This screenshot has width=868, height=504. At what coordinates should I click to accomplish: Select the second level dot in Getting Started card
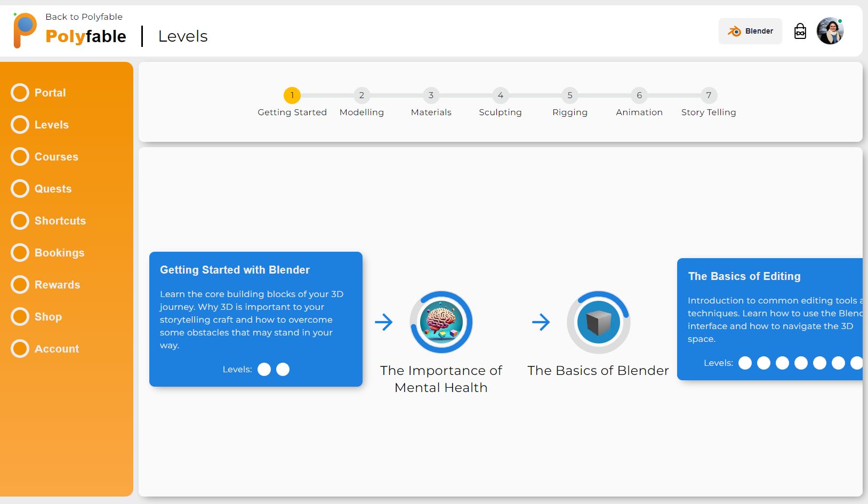pos(283,369)
